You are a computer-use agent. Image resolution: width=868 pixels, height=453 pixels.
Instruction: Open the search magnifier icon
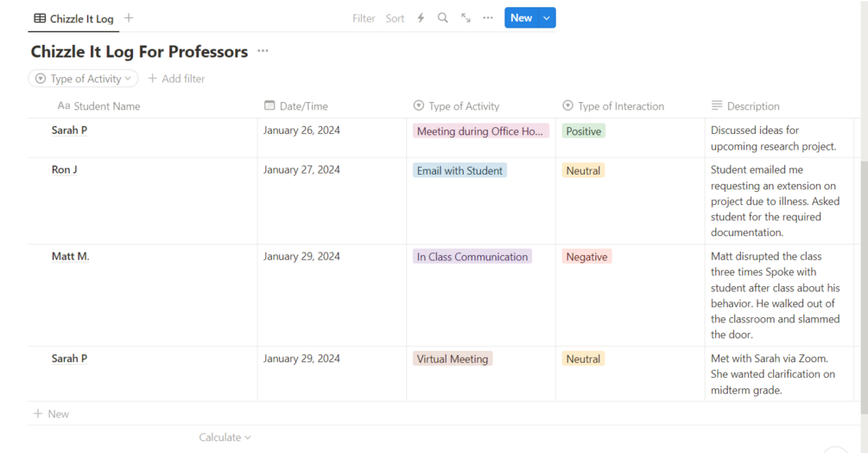[x=443, y=18]
